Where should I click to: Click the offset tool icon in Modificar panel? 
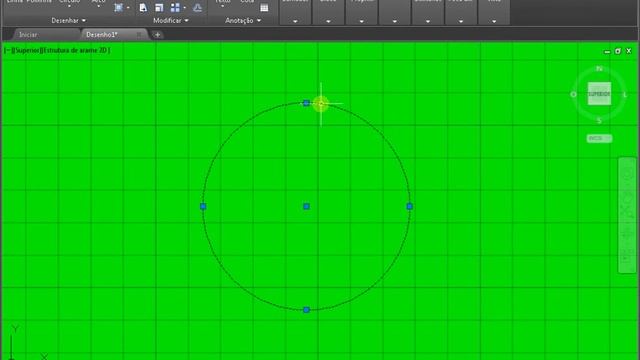(198, 8)
